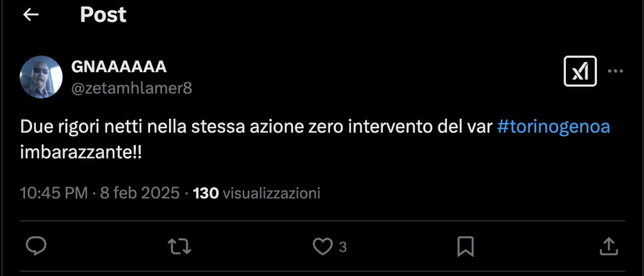Click the GNAAAAAA display name
Screen dimensions: 644x276
tap(119, 67)
